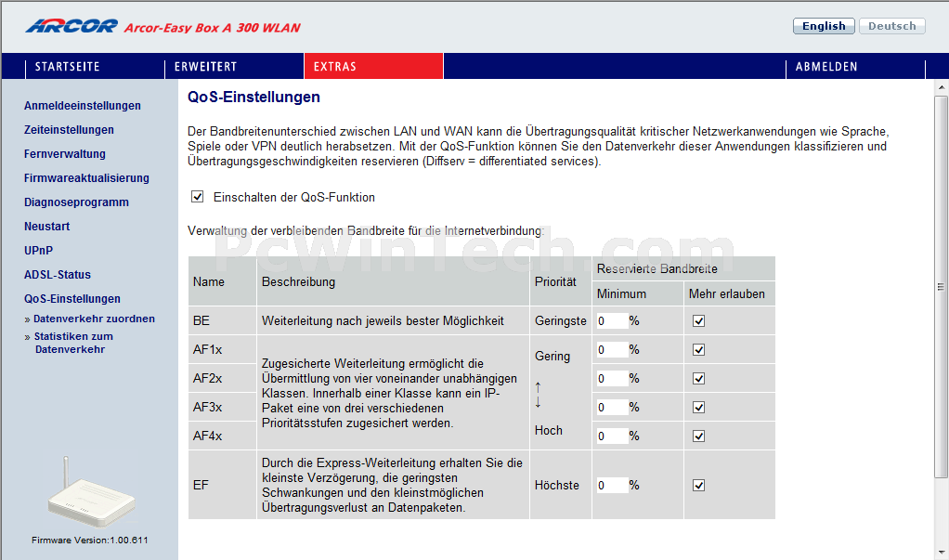Click the scrollbar up arrow
This screenshot has height=560, width=949.
pos(942,87)
